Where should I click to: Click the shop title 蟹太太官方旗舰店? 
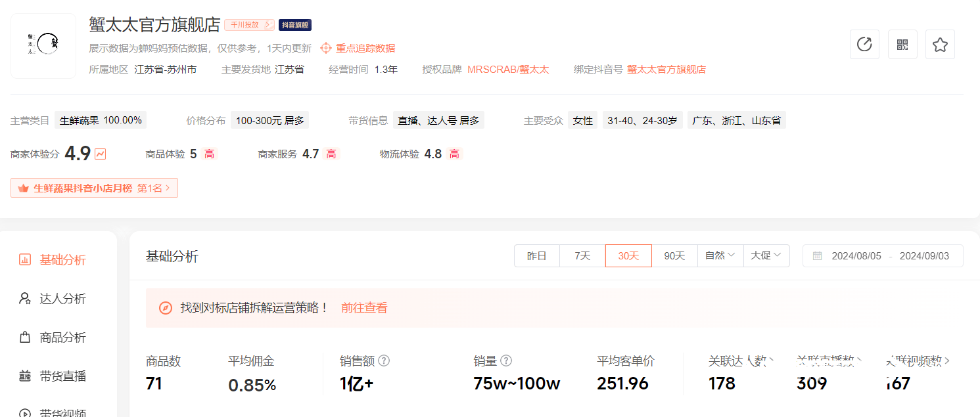(x=154, y=25)
